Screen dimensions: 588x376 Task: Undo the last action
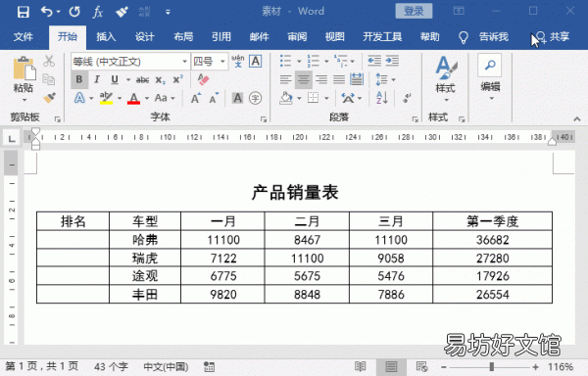click(x=46, y=12)
